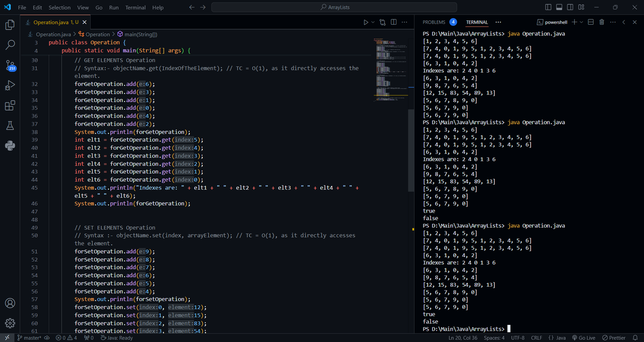Kill the terminal with trash icon

pos(602,22)
